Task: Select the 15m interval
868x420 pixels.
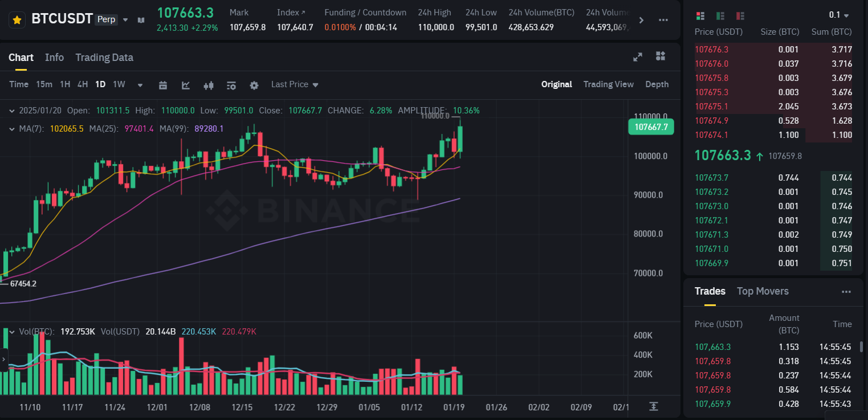Action: tap(44, 84)
